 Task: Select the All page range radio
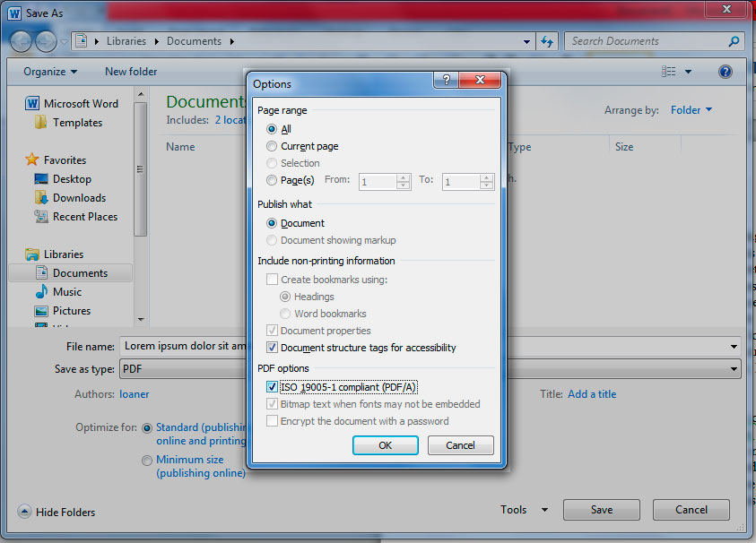point(272,129)
